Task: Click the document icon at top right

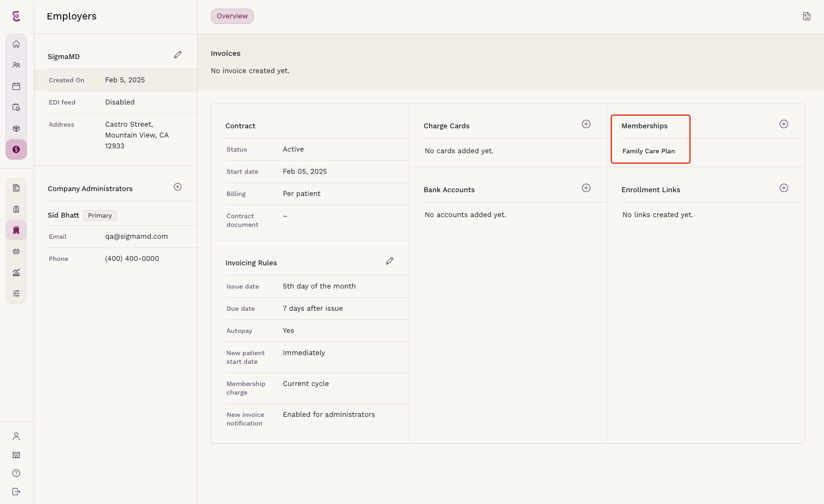Action: pos(807,16)
